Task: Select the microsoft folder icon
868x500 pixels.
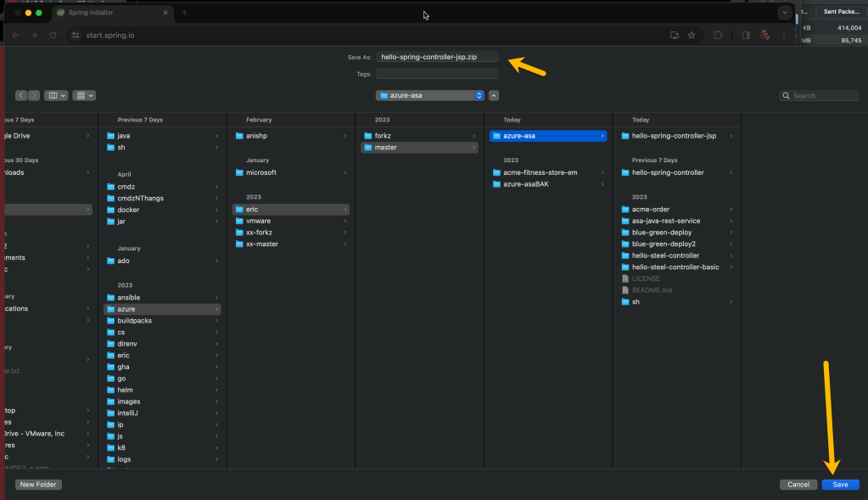Action: pos(239,172)
